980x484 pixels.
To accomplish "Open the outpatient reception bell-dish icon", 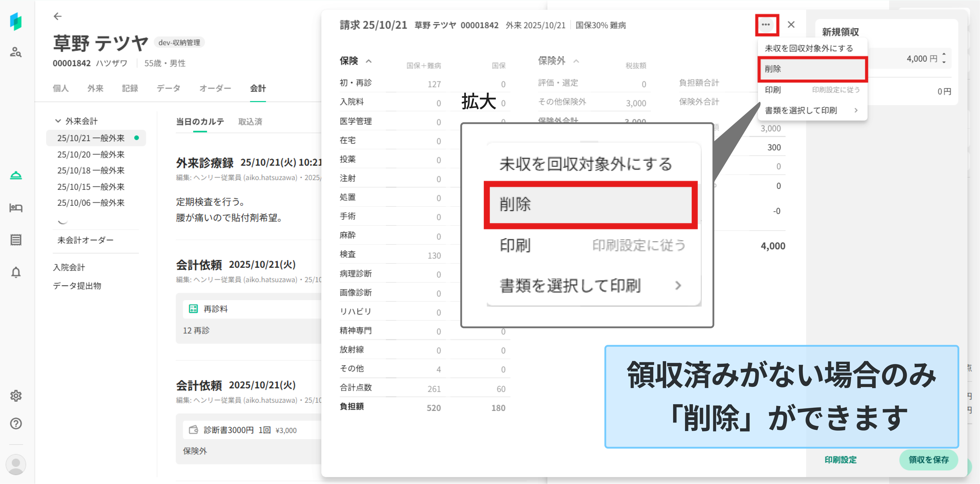I will 16,176.
